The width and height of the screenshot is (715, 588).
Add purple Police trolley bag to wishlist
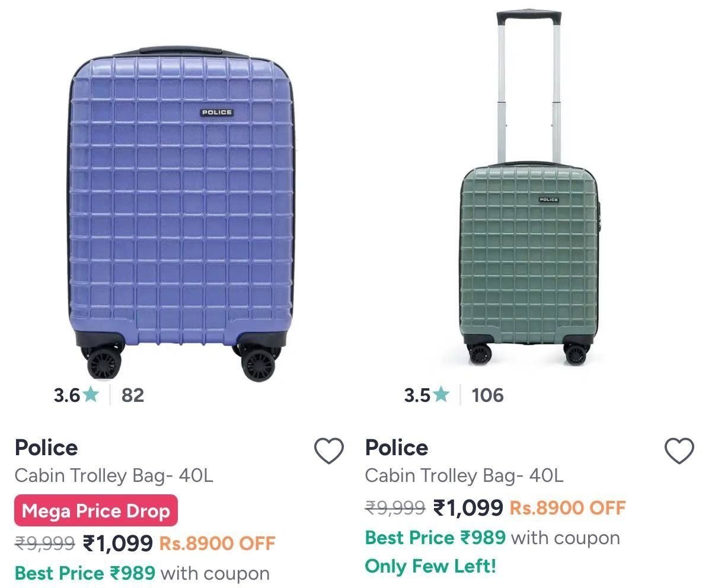pyautogui.click(x=328, y=451)
